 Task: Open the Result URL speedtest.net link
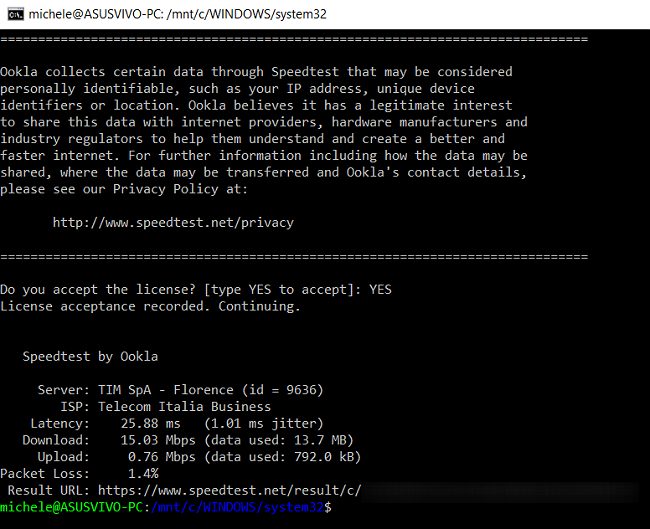pyautogui.click(x=230, y=490)
